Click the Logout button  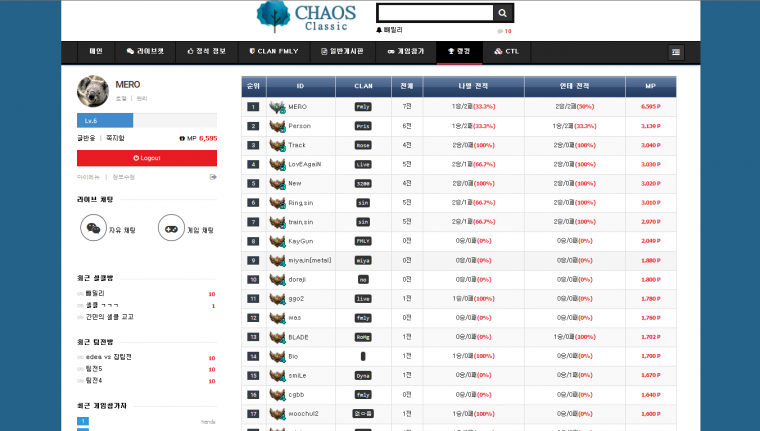[147, 158]
